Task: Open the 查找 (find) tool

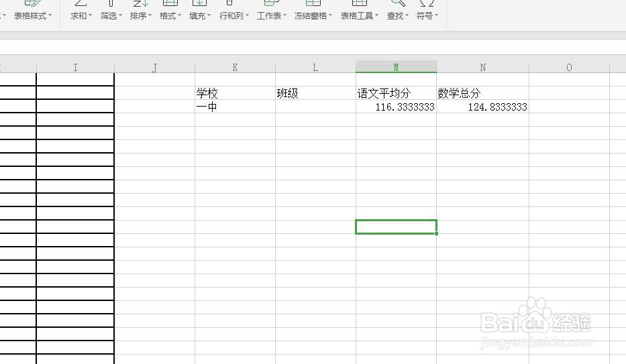Action: [398, 11]
